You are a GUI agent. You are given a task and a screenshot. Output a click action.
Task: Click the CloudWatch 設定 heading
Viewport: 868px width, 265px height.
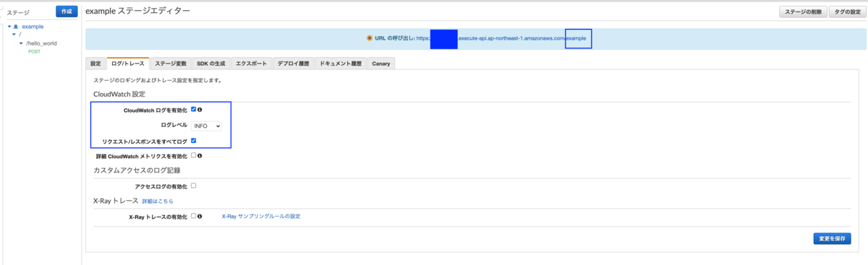[119, 94]
